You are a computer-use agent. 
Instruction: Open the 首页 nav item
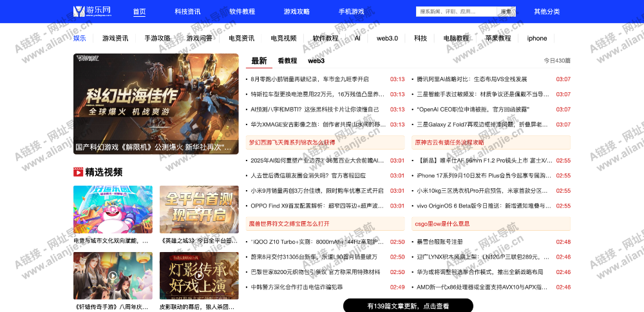tap(139, 12)
